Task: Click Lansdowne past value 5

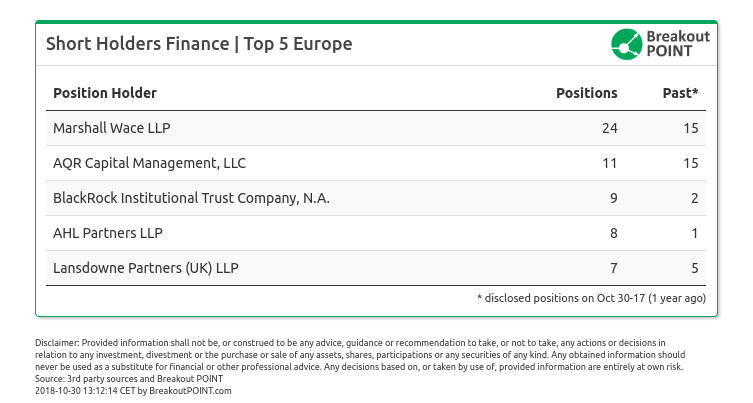Action: (x=694, y=268)
